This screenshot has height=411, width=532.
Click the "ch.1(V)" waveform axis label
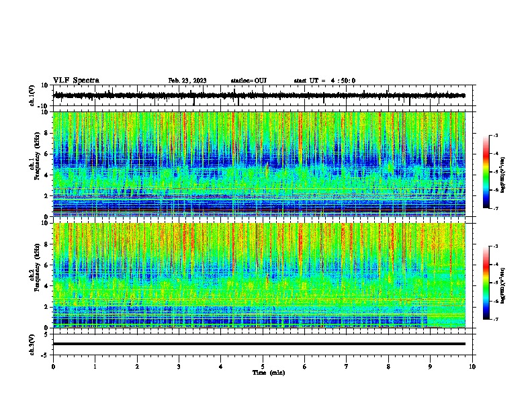32,95
